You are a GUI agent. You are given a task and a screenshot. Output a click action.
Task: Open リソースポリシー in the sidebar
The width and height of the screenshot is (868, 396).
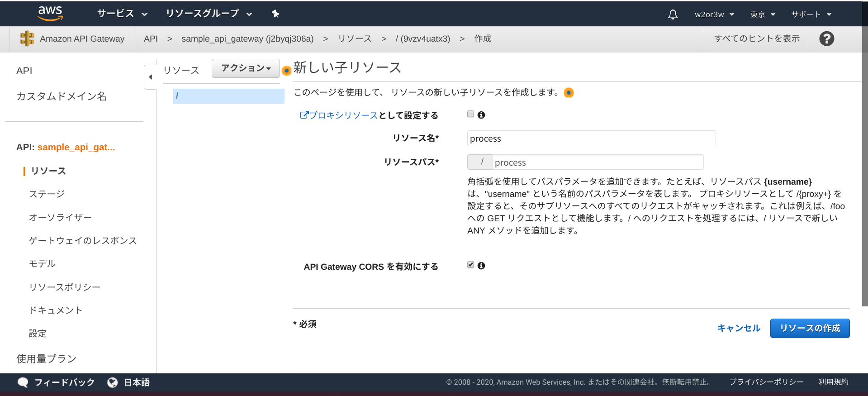click(65, 287)
